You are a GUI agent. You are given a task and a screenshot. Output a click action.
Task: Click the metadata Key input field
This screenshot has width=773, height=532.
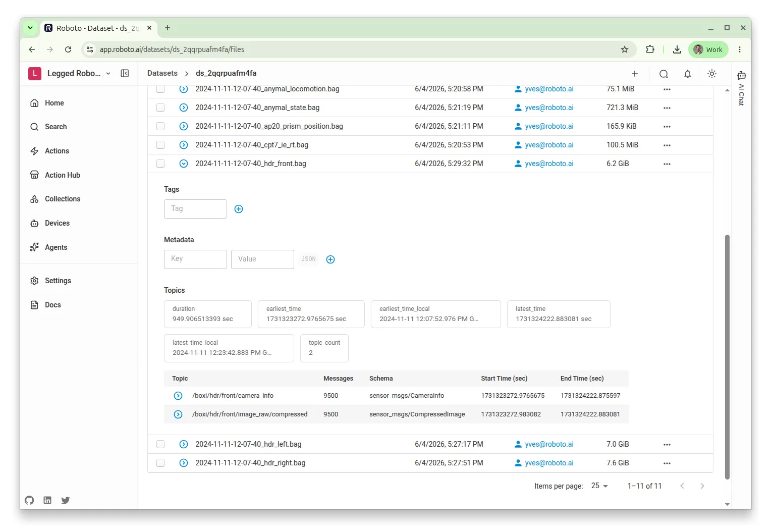195,259
